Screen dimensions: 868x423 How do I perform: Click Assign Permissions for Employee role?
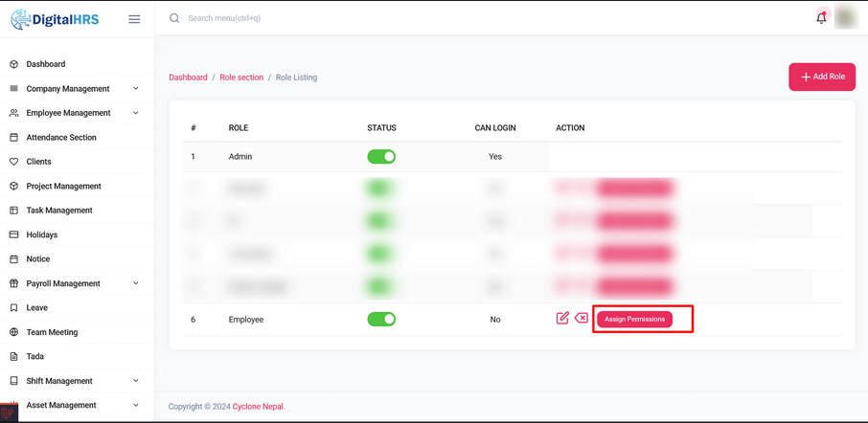point(634,319)
